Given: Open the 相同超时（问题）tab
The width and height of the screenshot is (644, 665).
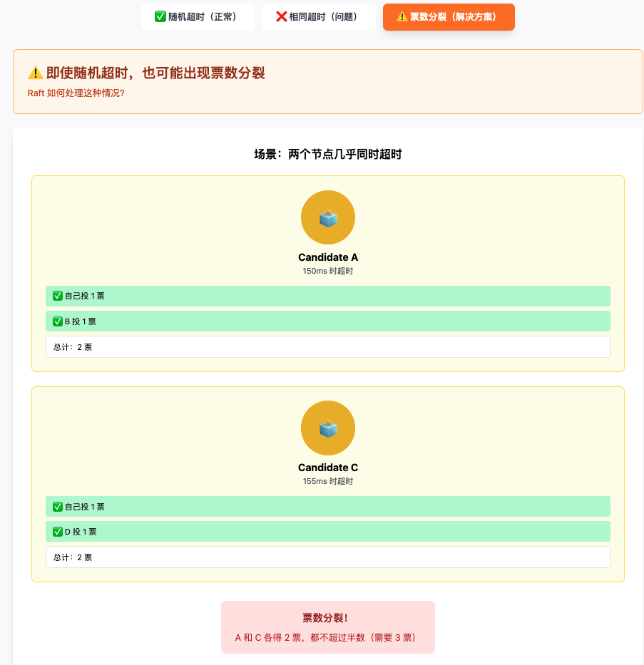Looking at the screenshot, I should point(318,17).
